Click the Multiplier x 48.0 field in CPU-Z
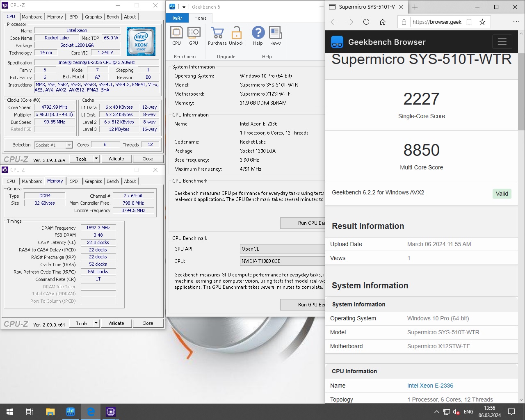This screenshot has width=525, height=420. tap(55, 114)
